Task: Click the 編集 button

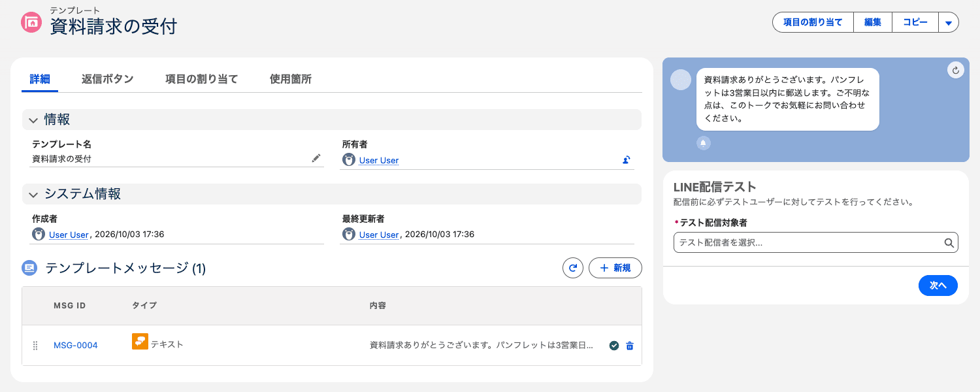Action: click(873, 22)
